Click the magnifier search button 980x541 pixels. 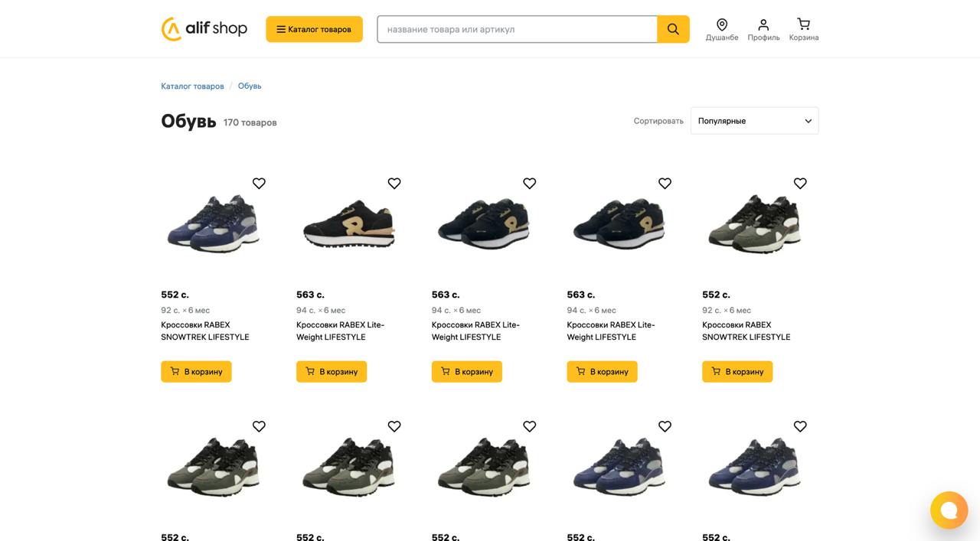673,29
